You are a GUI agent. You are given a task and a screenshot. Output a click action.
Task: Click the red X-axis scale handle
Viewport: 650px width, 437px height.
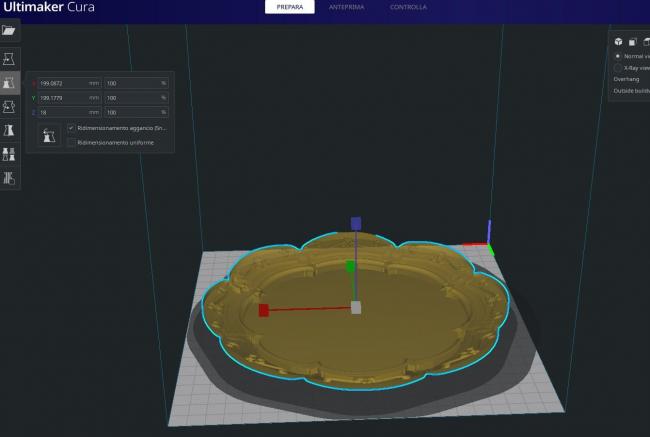click(x=264, y=310)
